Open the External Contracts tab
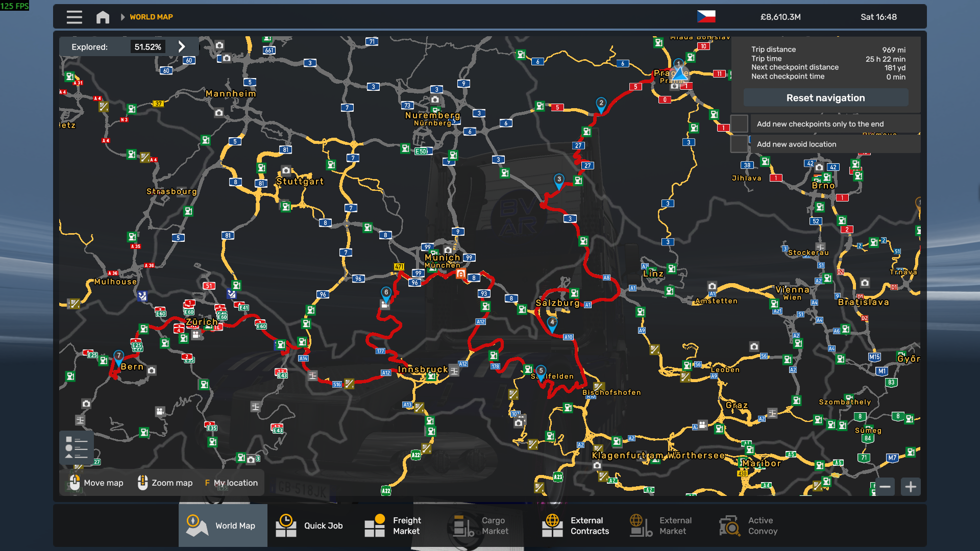 click(x=576, y=525)
